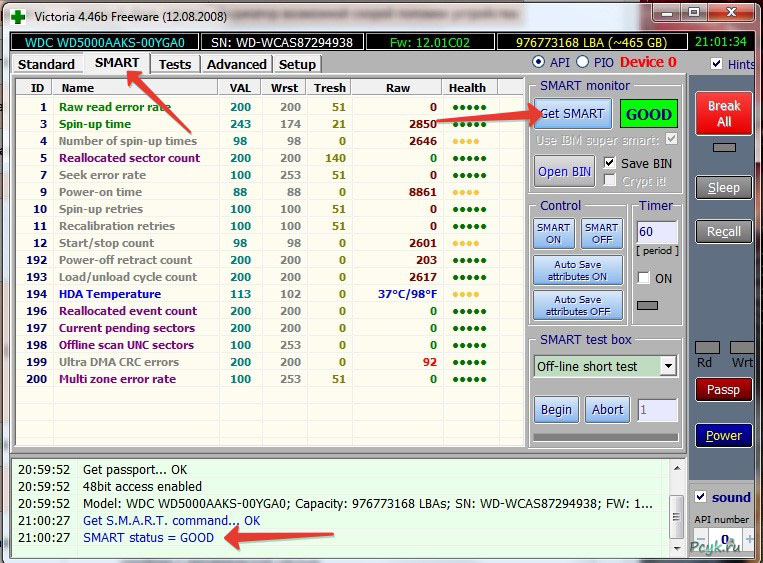Click the Offline scan UNC sectors row
The width and height of the screenshot is (763, 563).
pos(270,345)
